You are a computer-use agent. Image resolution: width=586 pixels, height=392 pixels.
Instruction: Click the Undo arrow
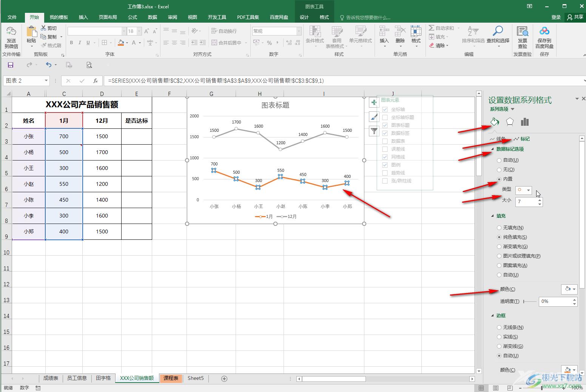48,65
